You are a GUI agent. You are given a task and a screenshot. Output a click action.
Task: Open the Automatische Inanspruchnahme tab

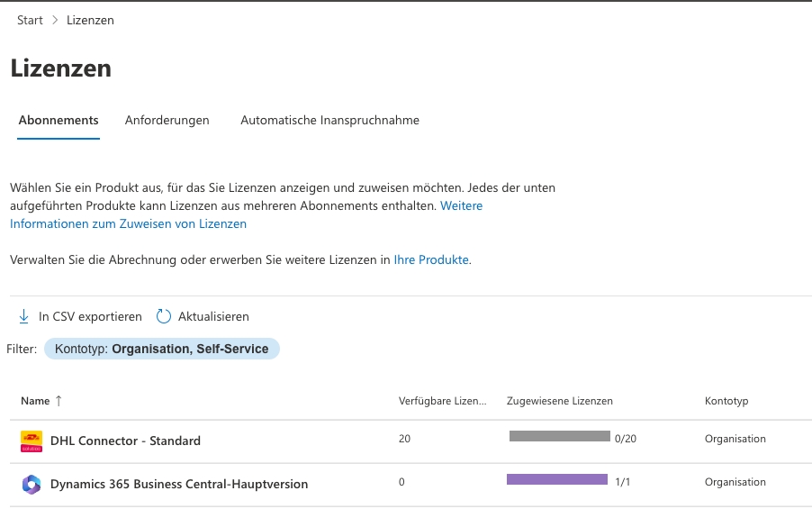pyautogui.click(x=329, y=120)
